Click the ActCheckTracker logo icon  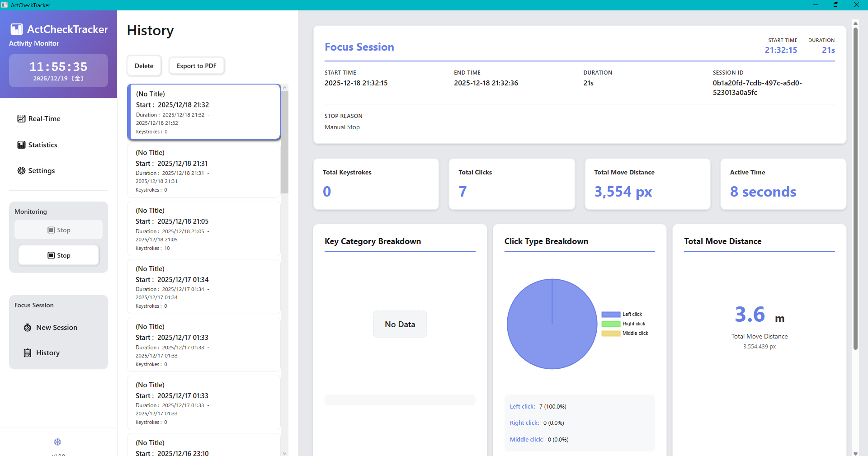pyautogui.click(x=17, y=29)
